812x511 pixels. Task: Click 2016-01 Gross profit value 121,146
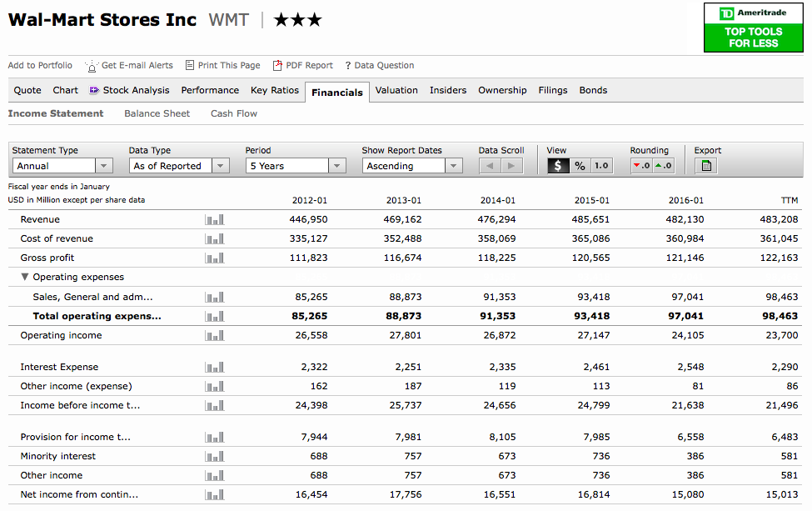[685, 258]
